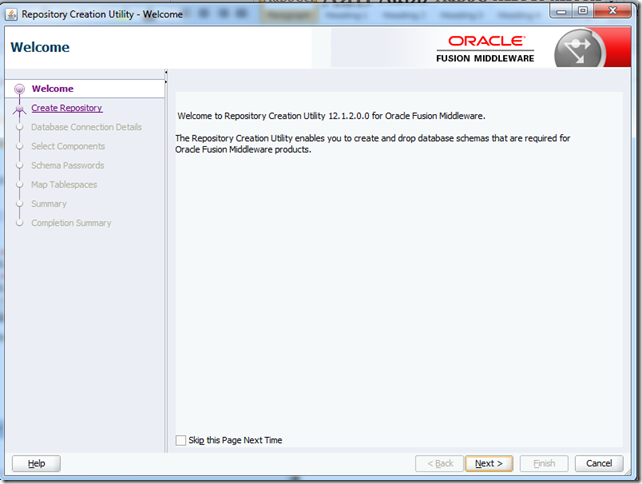Select the Welcome step in the sidebar

[52, 88]
